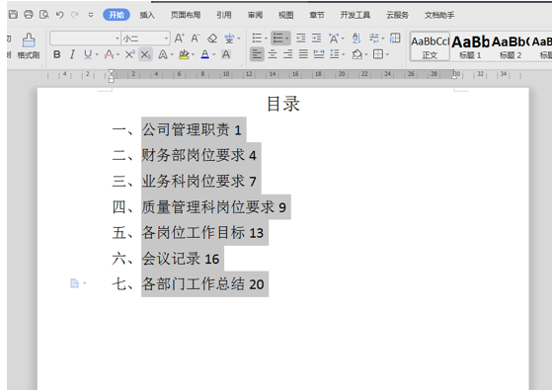Image resolution: width=552 pixels, height=392 pixels.
Task: Click the bullet list icon
Action: tap(257, 38)
